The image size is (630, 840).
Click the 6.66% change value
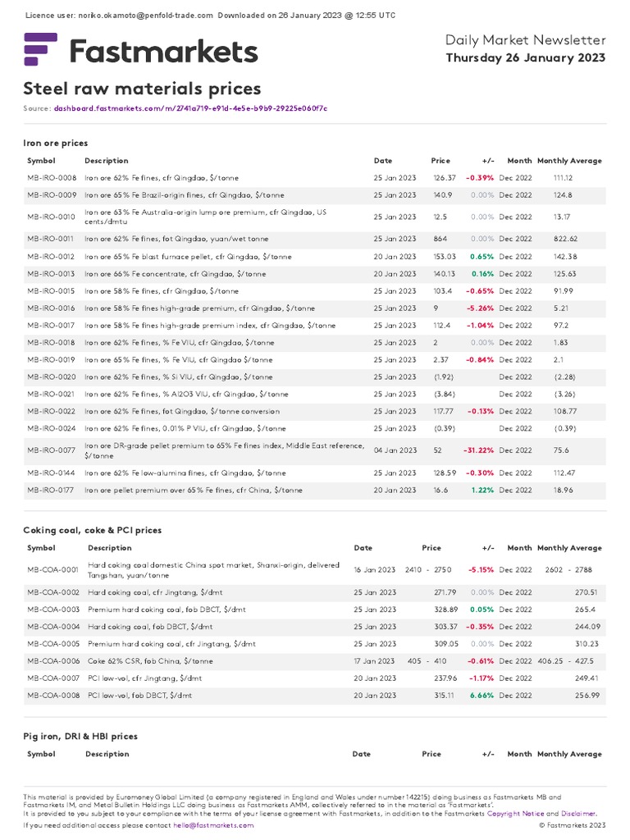[x=482, y=695]
